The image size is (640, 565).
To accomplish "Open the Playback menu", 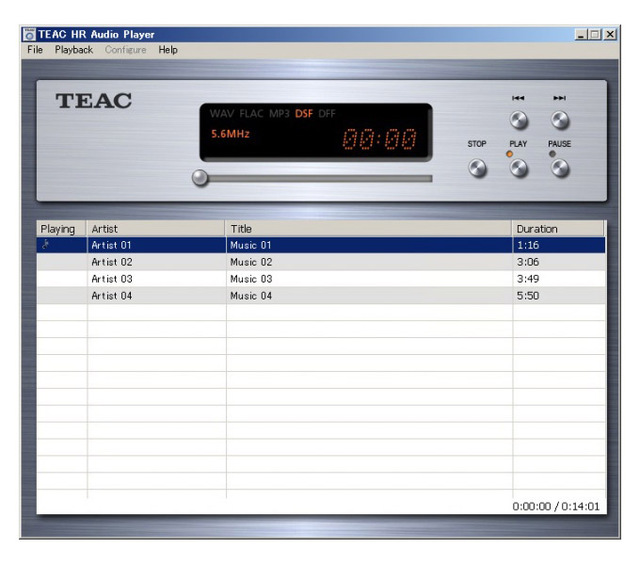I will click(74, 50).
